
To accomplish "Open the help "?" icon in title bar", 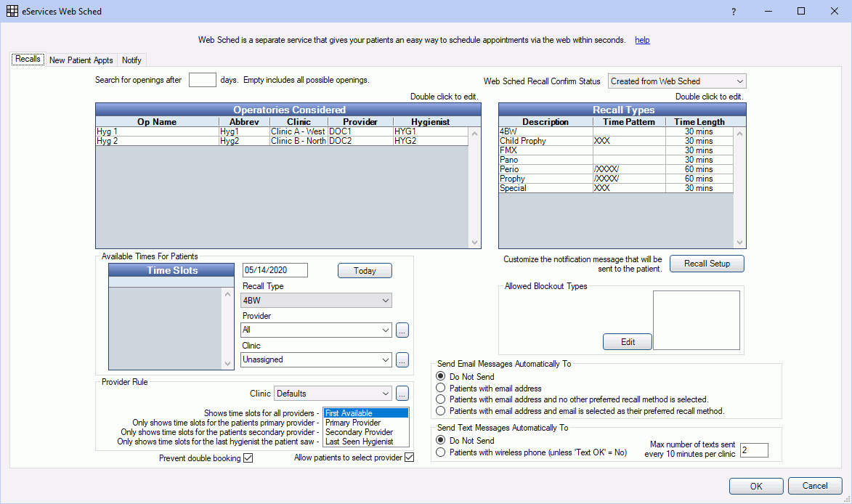I will point(733,12).
